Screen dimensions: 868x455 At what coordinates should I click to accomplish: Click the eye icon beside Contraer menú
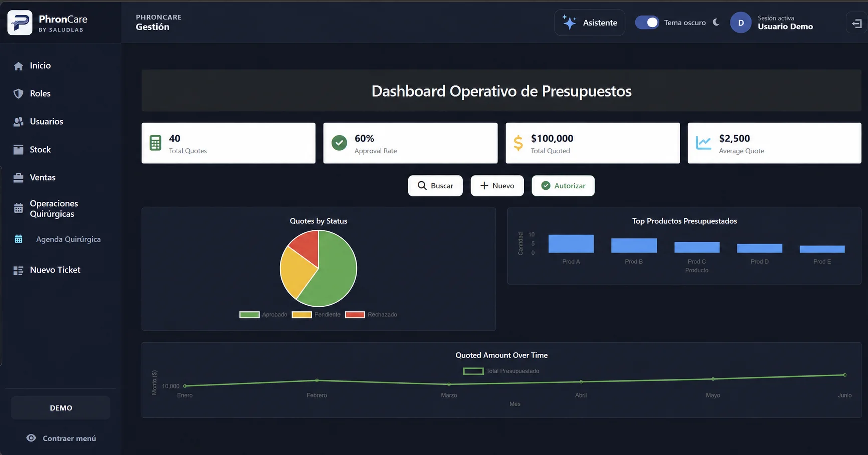pyautogui.click(x=31, y=438)
